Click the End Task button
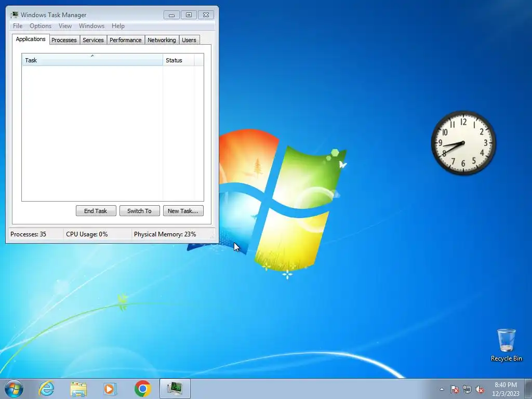 (96, 211)
